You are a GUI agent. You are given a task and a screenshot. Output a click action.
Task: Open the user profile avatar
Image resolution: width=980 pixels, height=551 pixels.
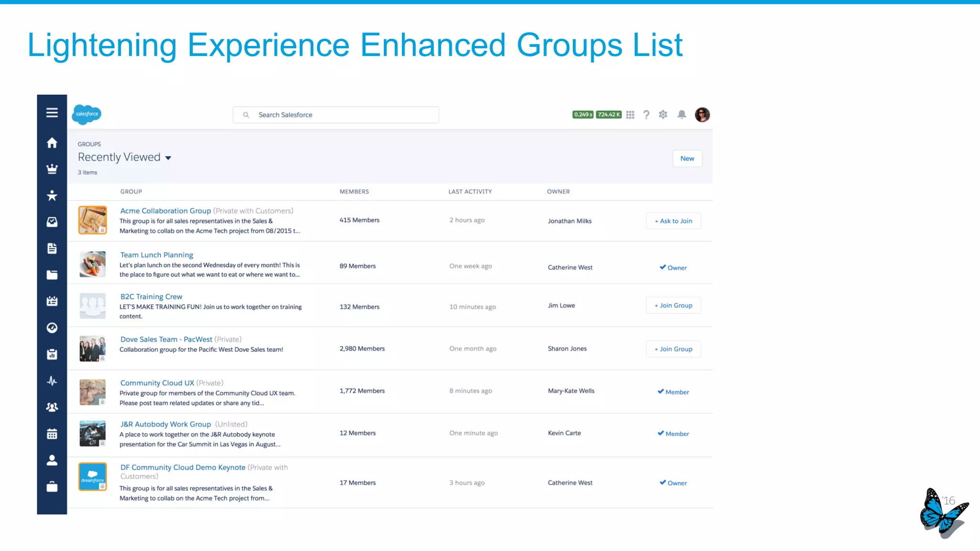(x=702, y=115)
